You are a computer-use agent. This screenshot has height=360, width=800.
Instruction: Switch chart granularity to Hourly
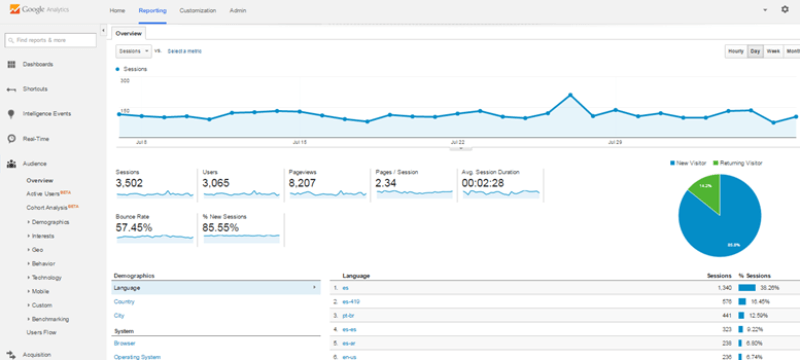coord(736,52)
